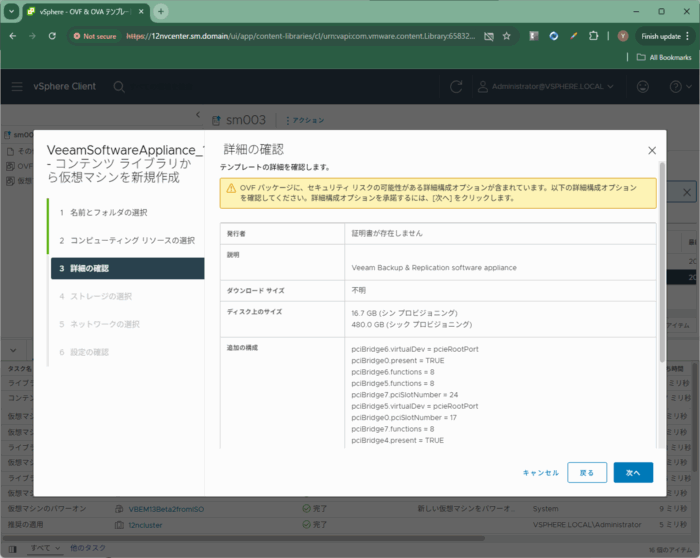This screenshot has height=558, width=700.
Task: Open the Administrator@VSPHERE.LOCAL user menu
Action: click(546, 87)
